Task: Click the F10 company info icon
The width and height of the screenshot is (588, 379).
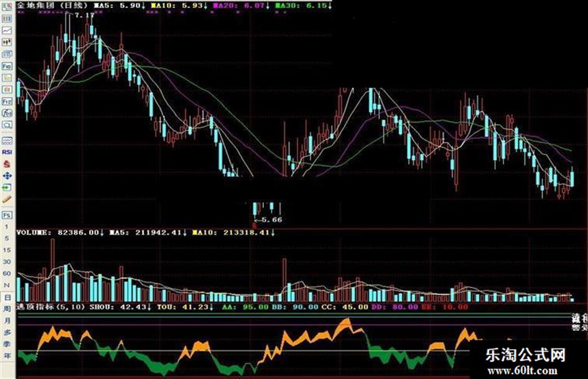Action: pos(7,66)
